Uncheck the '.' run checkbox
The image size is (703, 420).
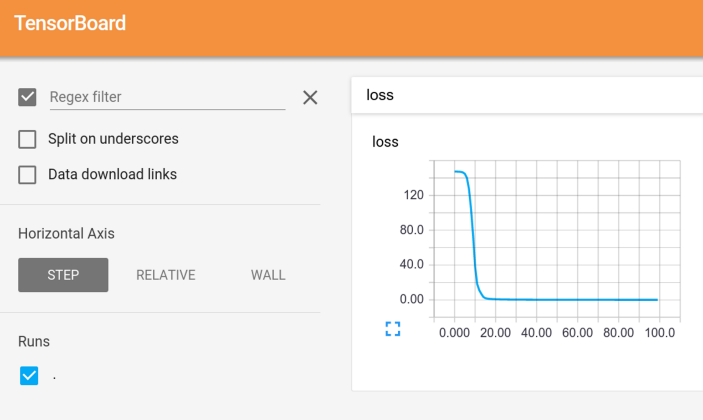[29, 376]
